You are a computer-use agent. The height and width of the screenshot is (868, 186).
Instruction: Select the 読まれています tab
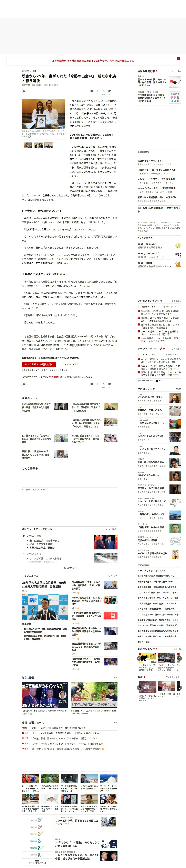coord(148,307)
